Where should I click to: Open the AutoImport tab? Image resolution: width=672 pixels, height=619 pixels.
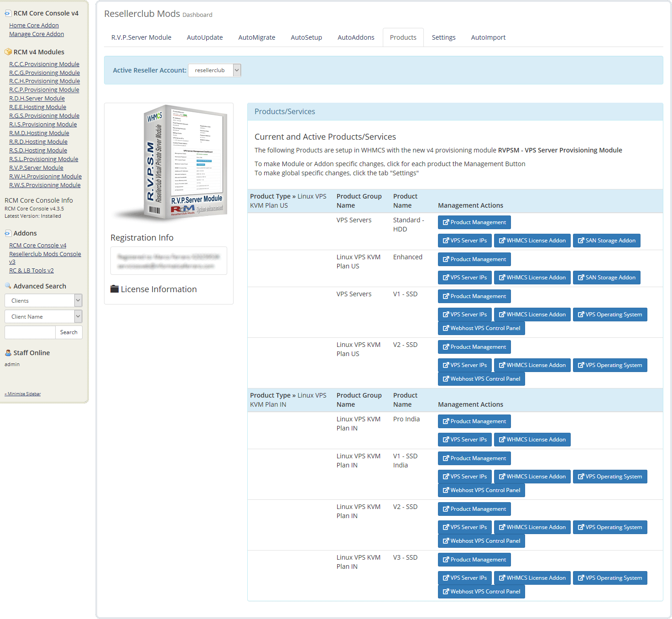[488, 37]
